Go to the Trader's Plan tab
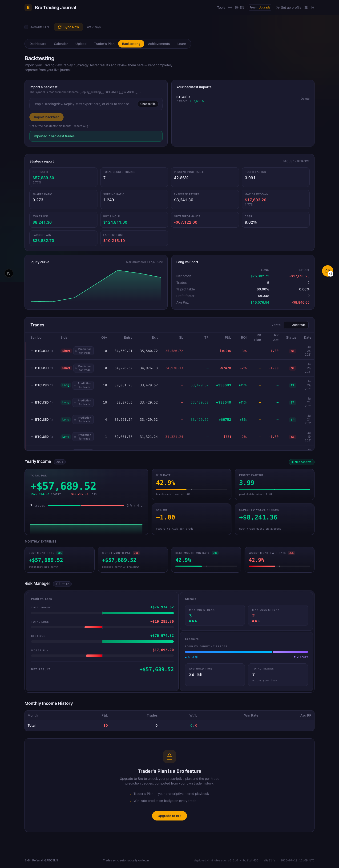The height and width of the screenshot is (868, 339). pos(104,44)
